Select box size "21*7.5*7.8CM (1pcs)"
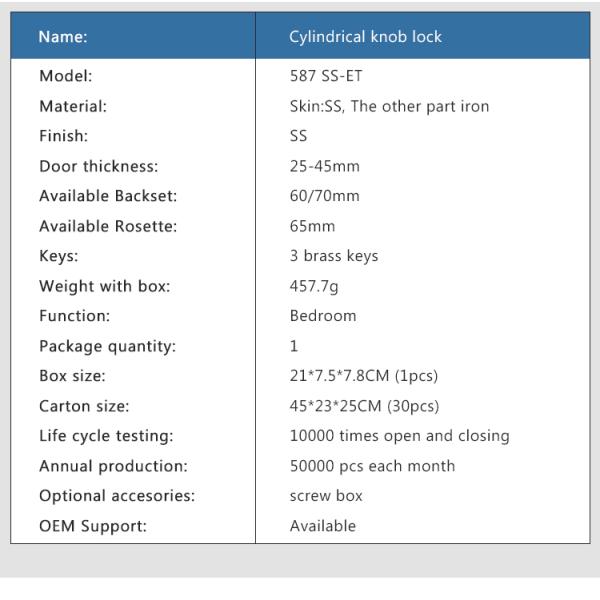Screen dimensions: 600x600 point(363,376)
